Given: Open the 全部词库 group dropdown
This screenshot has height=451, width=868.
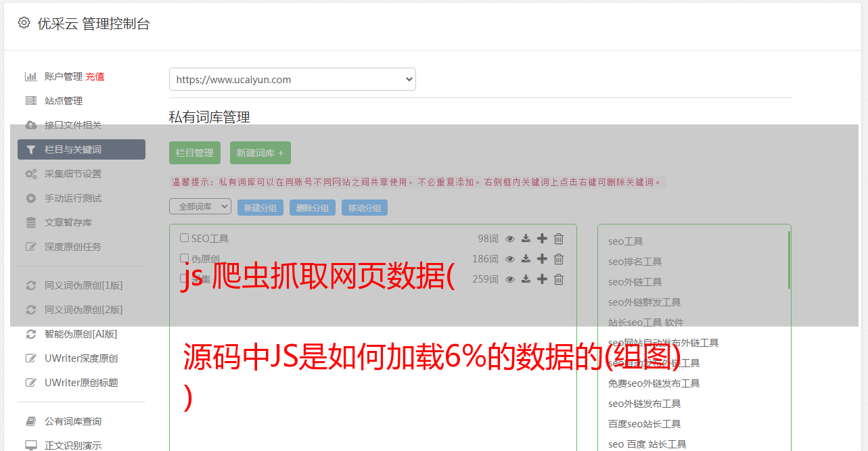Looking at the screenshot, I should tap(200, 206).
